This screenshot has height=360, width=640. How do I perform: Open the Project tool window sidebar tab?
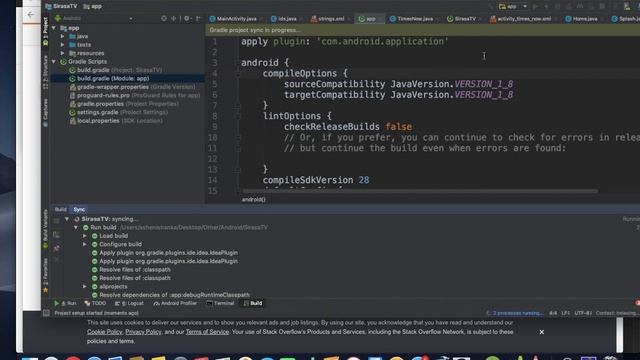45,31
